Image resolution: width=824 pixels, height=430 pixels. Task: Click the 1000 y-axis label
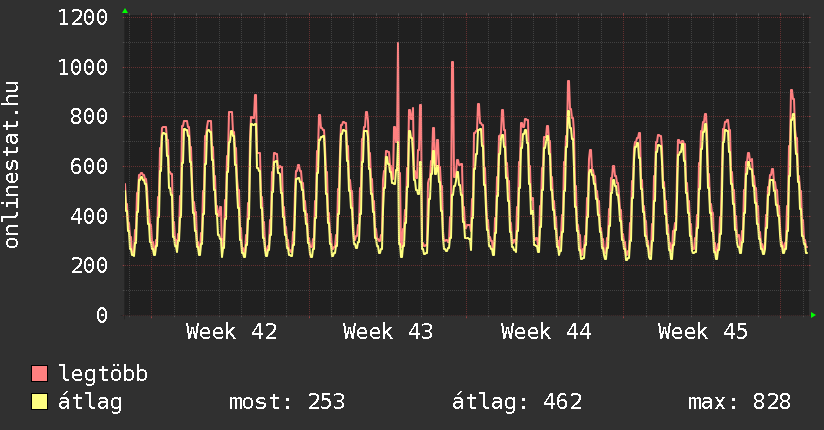click(x=84, y=68)
